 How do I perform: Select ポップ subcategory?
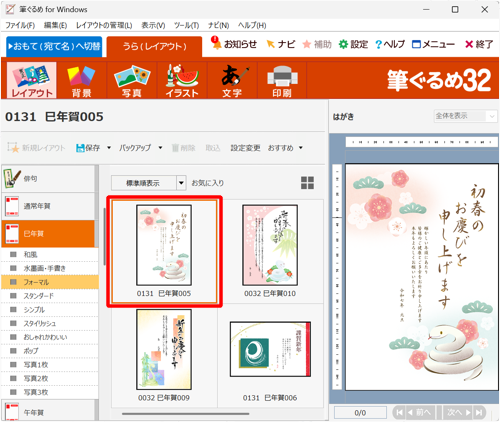pyautogui.click(x=50, y=351)
